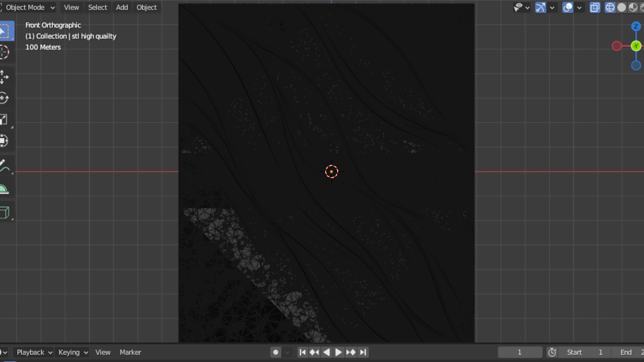Open the Select menu

[x=98, y=7]
